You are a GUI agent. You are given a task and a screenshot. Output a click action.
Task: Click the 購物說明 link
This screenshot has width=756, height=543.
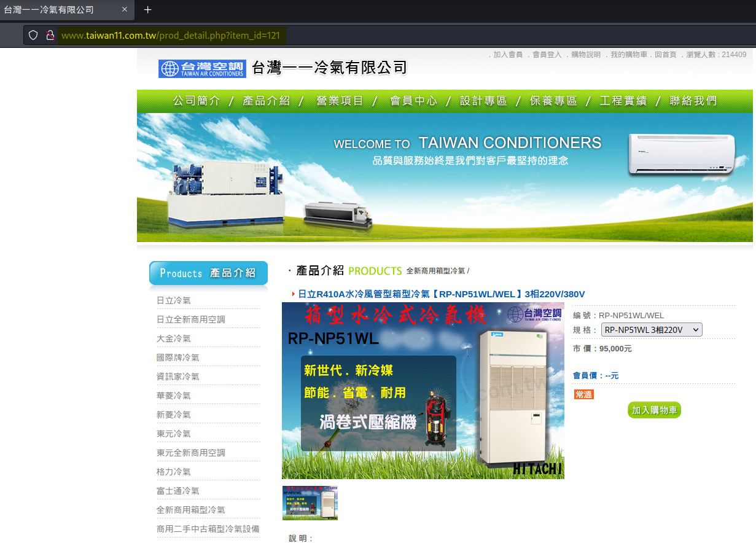coord(586,55)
